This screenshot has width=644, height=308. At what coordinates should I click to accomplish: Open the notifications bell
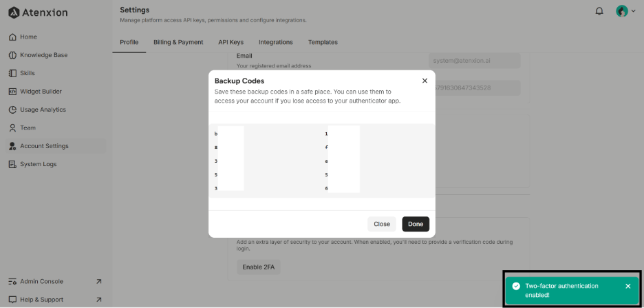599,11
